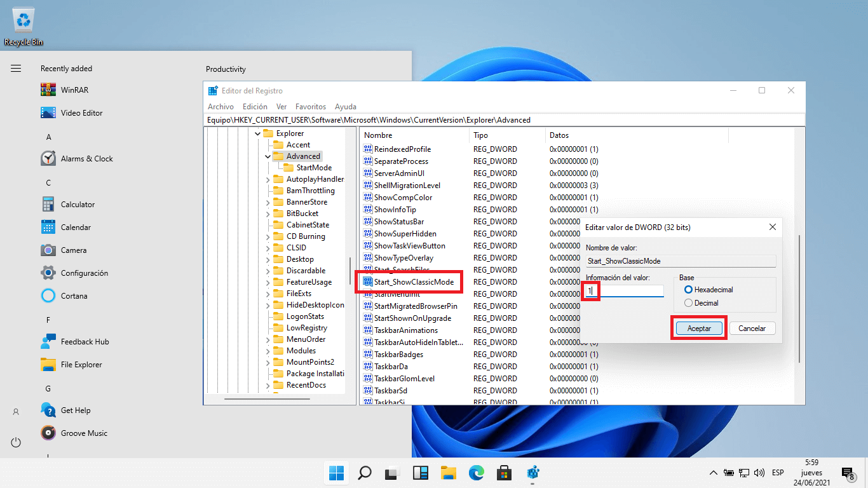Click Cancelar in DWORD dialog
This screenshot has height=488, width=868.
click(752, 329)
